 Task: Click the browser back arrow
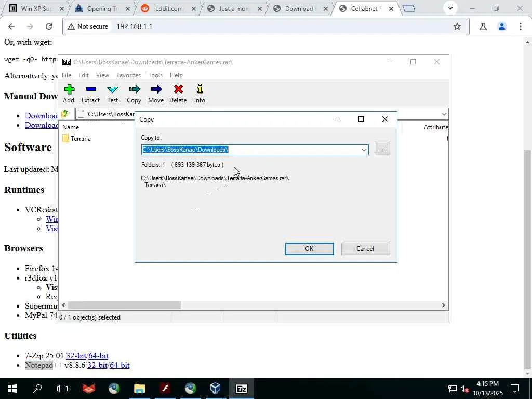click(11, 26)
